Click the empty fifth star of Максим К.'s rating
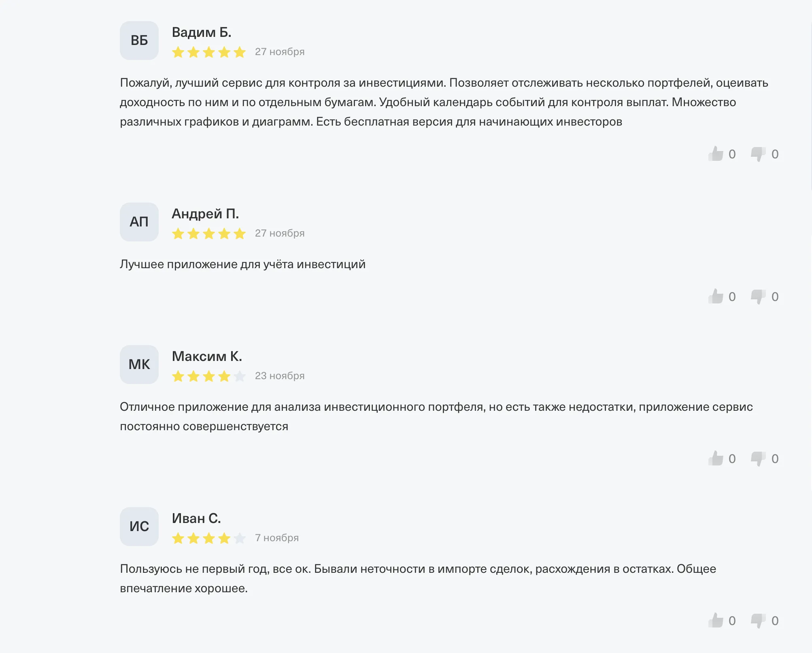The width and height of the screenshot is (812, 653). [240, 376]
